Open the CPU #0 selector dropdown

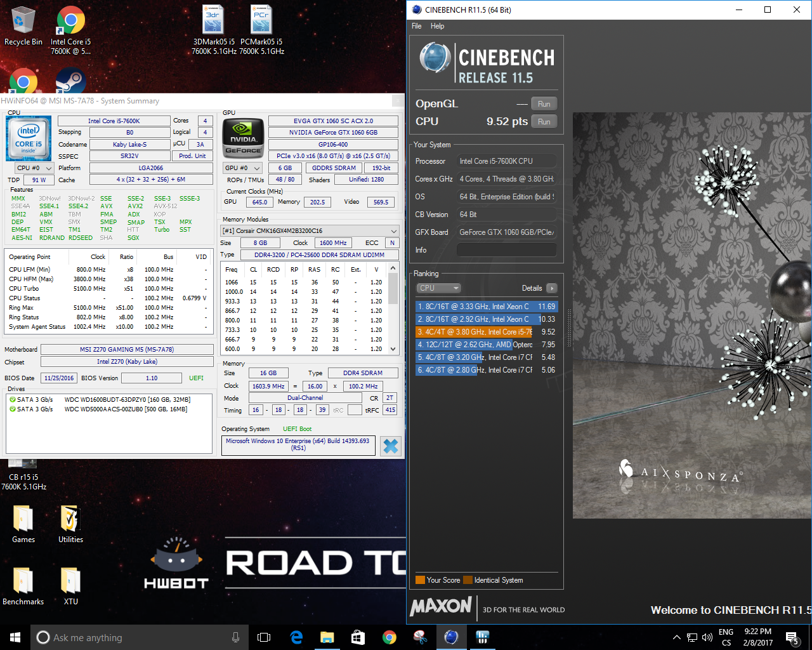33,168
